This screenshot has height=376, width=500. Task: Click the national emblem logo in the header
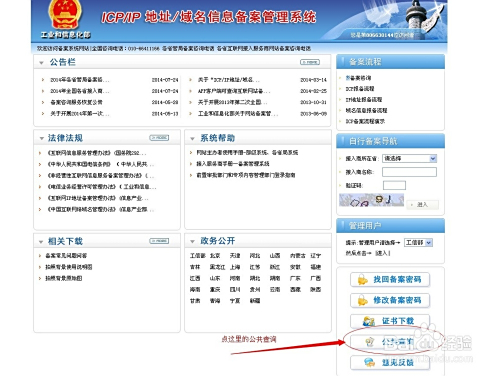(x=65, y=14)
